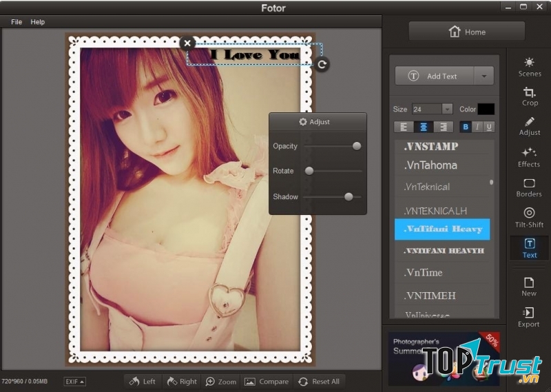Choose the .VnTime font from list
This screenshot has width=551, height=392.
pyautogui.click(x=423, y=272)
